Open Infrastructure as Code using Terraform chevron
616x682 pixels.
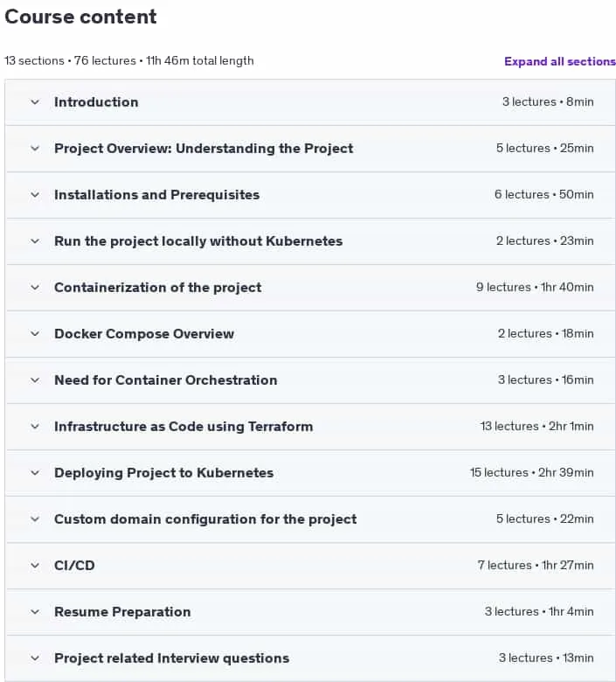point(35,427)
